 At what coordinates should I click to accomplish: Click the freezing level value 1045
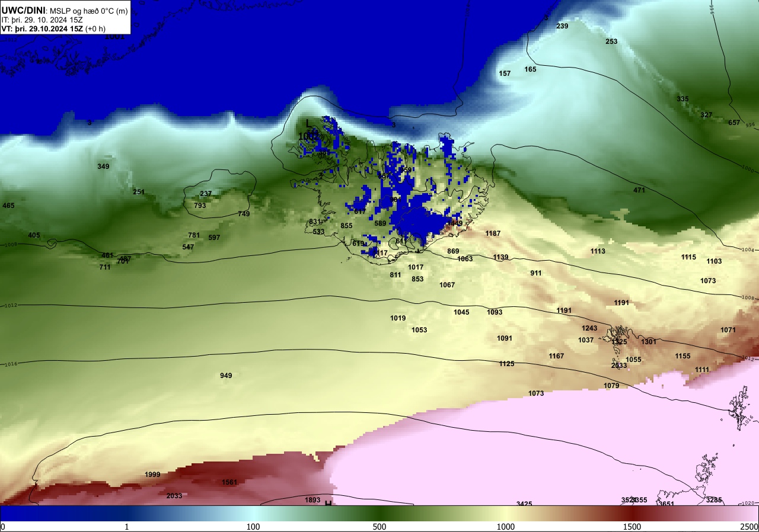(x=461, y=312)
